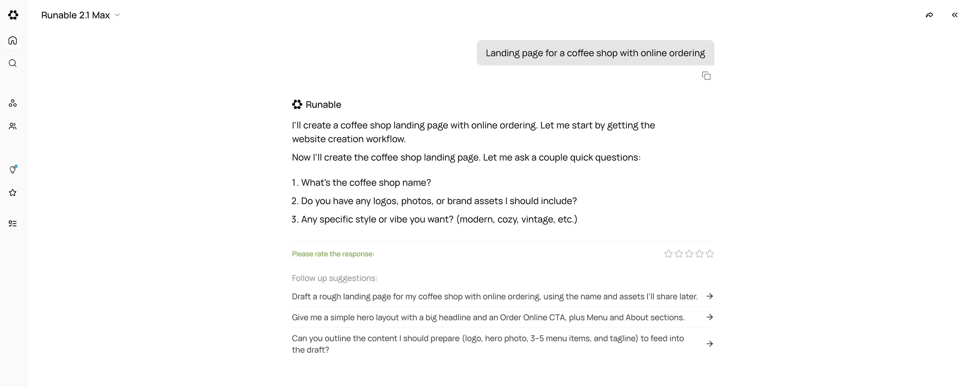Screen dimensions: 980x387
Task: Open the task list icon in the sidebar
Action: pos(13,224)
